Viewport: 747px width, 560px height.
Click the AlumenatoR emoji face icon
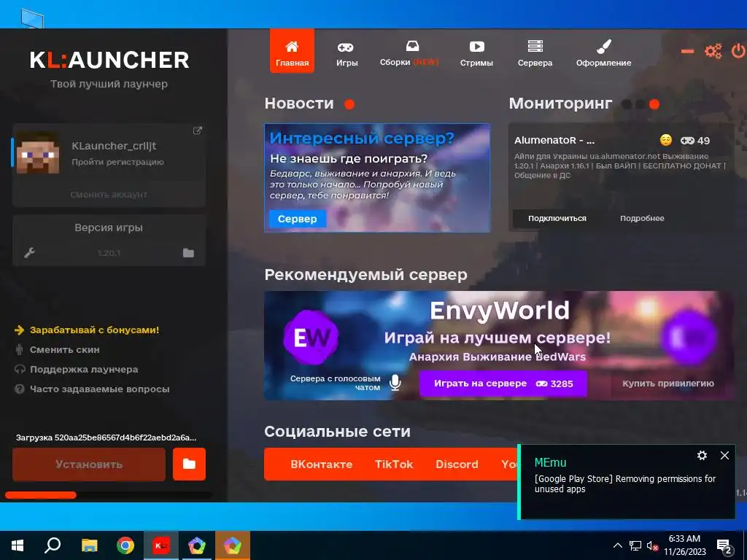[666, 140]
